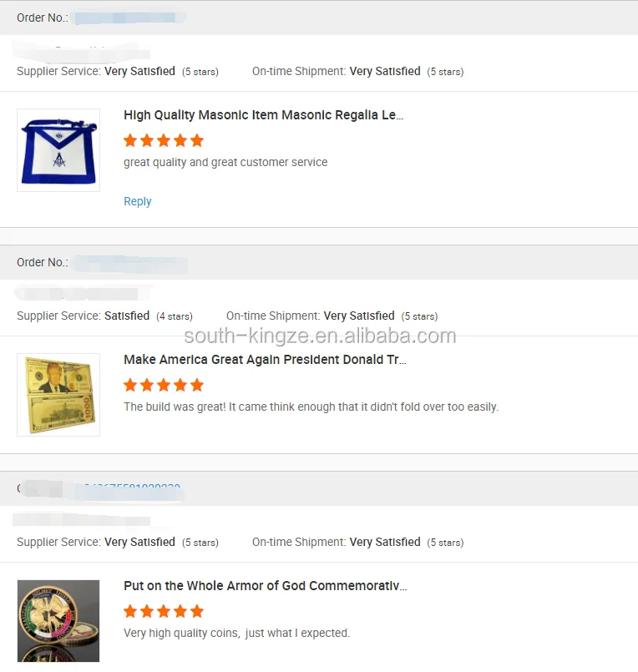Click the High Quality Masonic Item title
The width and height of the screenshot is (638, 672).
tap(264, 115)
